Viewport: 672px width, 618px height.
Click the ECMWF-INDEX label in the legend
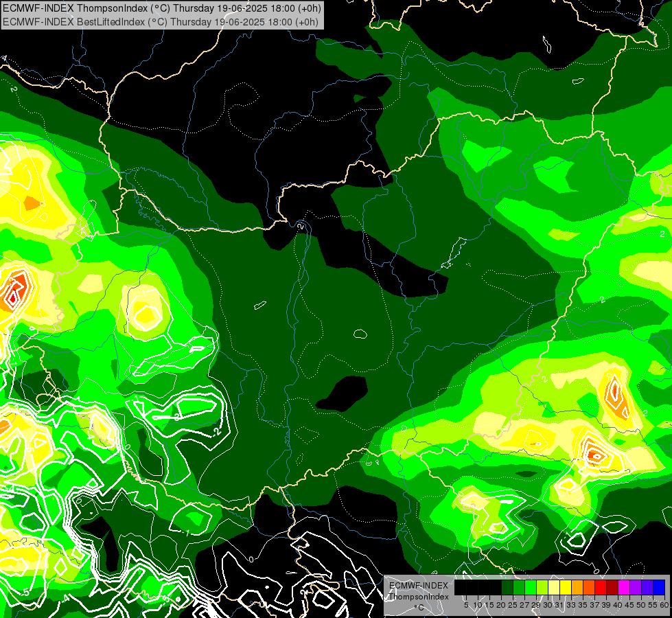[419, 586]
